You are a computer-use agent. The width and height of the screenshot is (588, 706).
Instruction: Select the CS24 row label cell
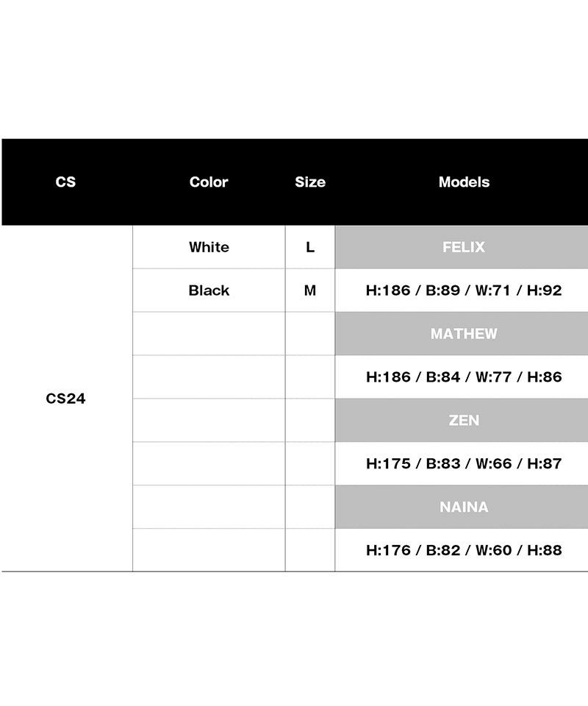[x=66, y=399]
